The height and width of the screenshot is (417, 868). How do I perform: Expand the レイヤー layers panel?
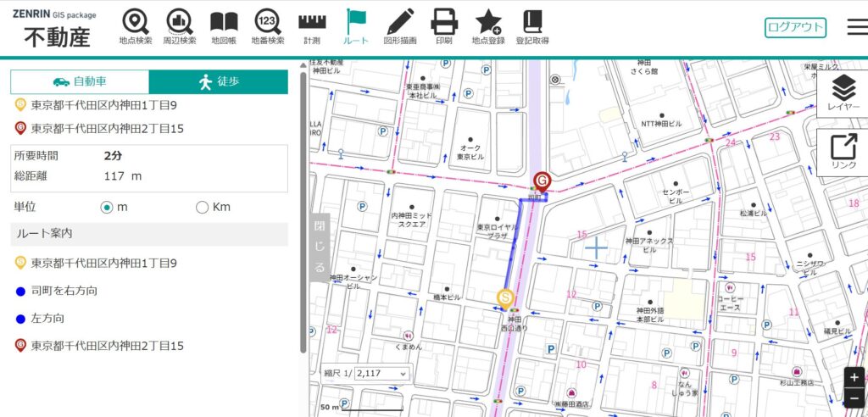843,92
